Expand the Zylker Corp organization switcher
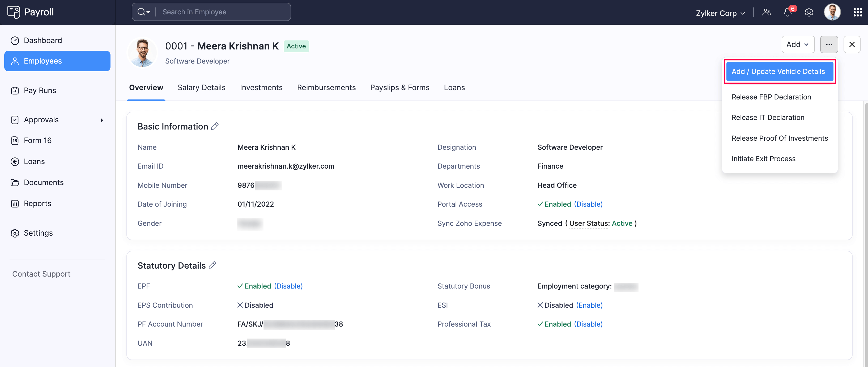This screenshot has height=367, width=868. [x=720, y=13]
